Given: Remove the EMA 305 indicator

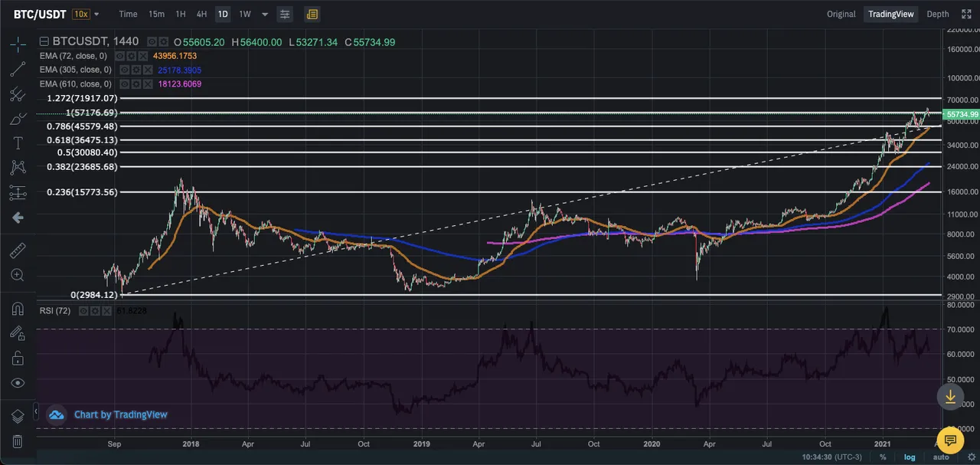Looking at the screenshot, I should pos(147,70).
